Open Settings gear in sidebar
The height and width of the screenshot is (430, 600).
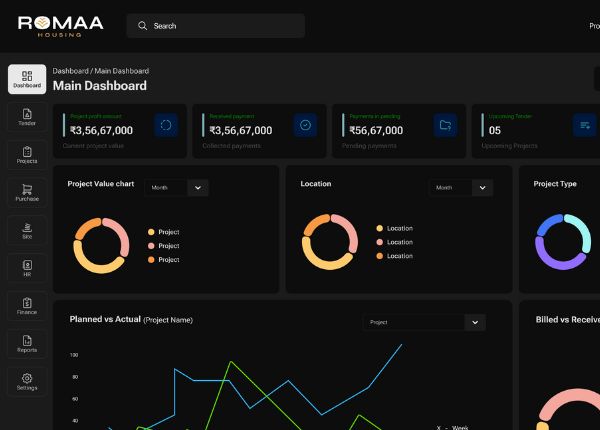(27, 381)
